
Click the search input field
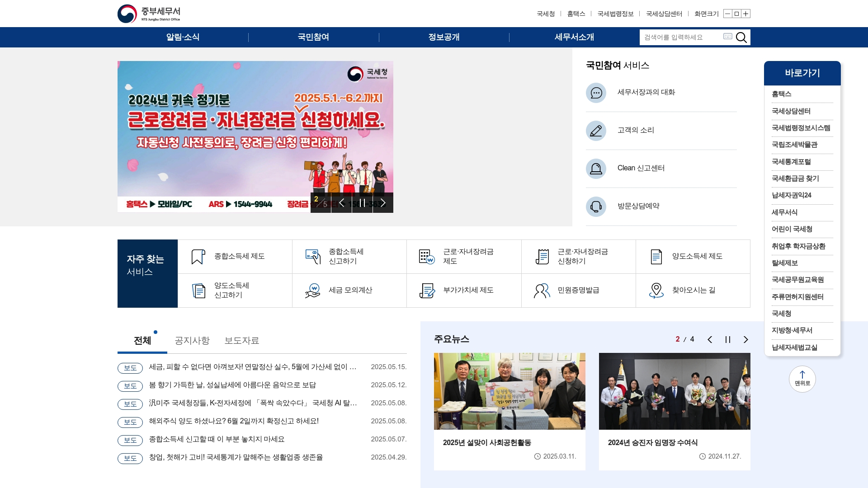(680, 37)
